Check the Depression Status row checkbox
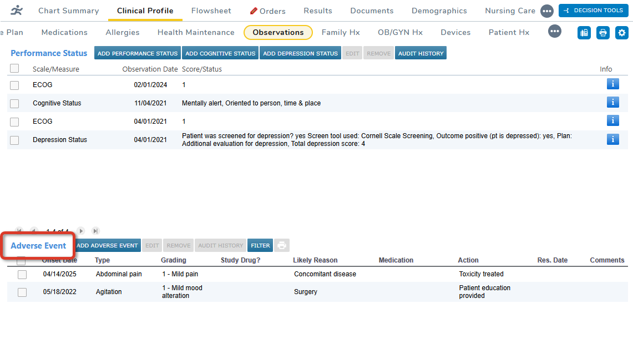Screen dimensions: 633x364 (14, 140)
